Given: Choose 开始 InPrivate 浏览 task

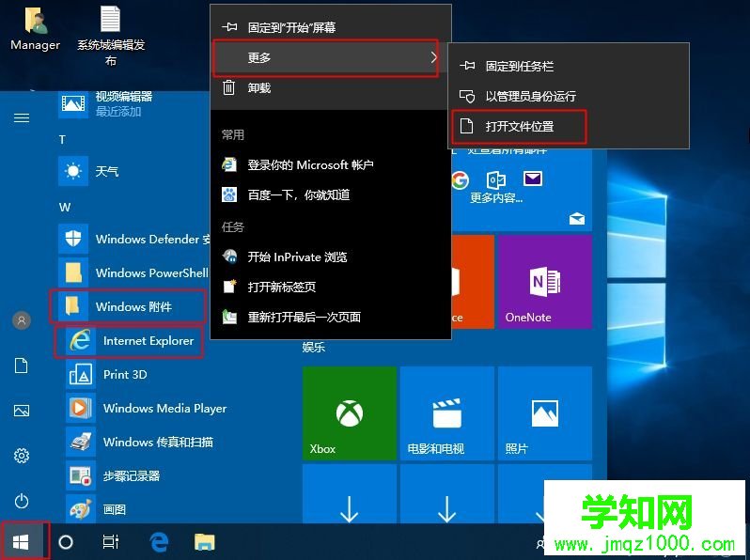Looking at the screenshot, I should click(331, 257).
